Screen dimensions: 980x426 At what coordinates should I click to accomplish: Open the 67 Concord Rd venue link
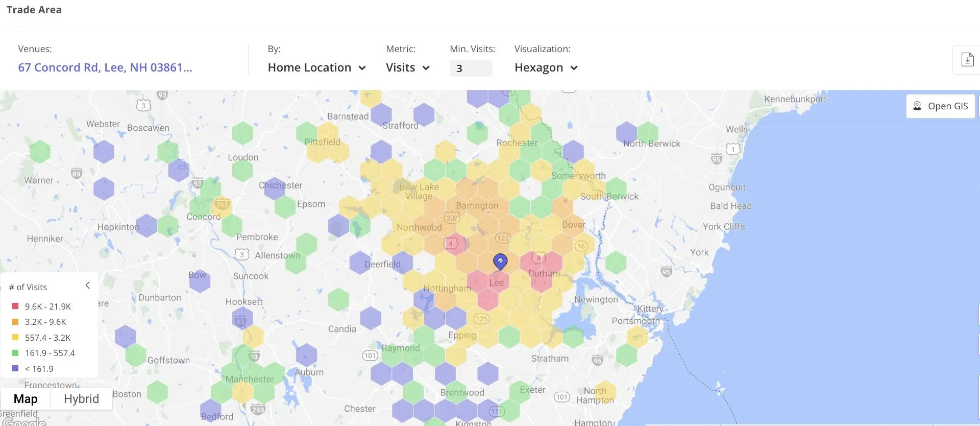pos(105,67)
